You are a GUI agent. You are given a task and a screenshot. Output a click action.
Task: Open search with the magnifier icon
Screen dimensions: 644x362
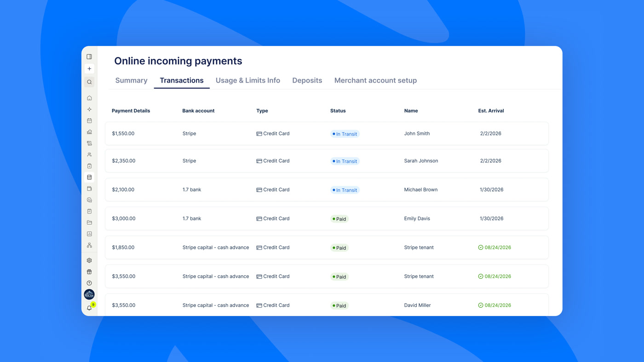pos(89,82)
